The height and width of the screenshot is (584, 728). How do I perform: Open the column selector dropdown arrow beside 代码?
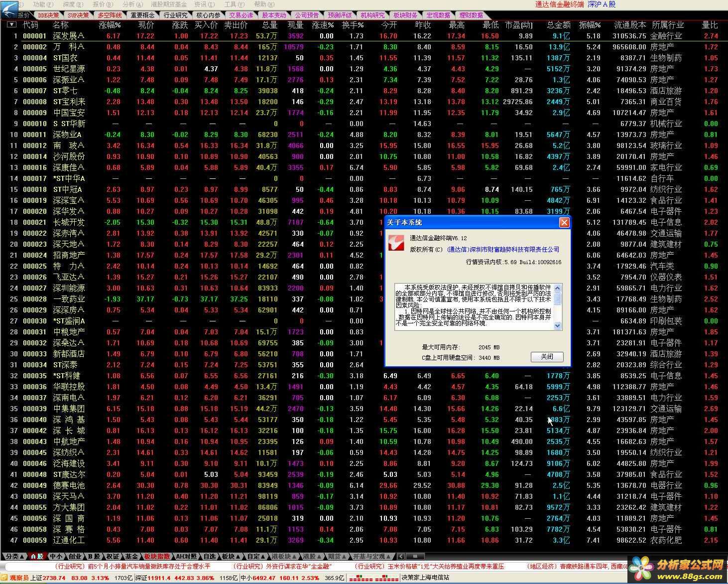(11, 24)
